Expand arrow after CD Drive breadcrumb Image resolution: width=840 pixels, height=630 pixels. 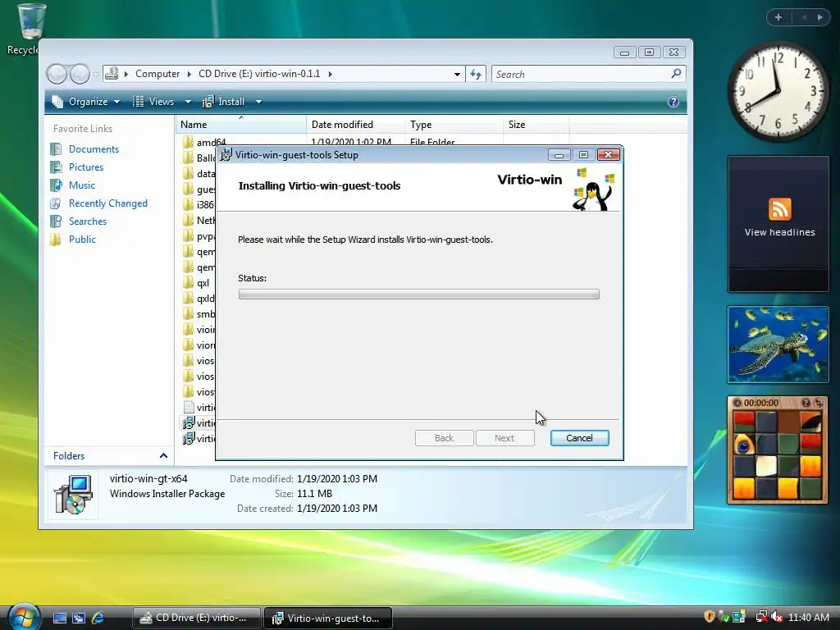point(330,74)
